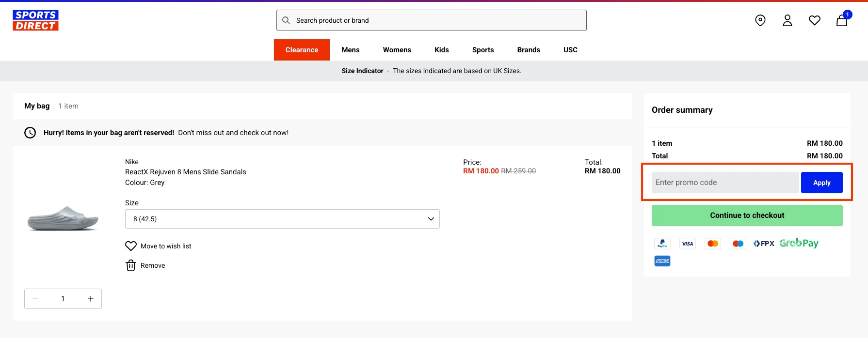Screen dimensions: 868x338
Task: Open the Womens menu
Action: click(397, 50)
